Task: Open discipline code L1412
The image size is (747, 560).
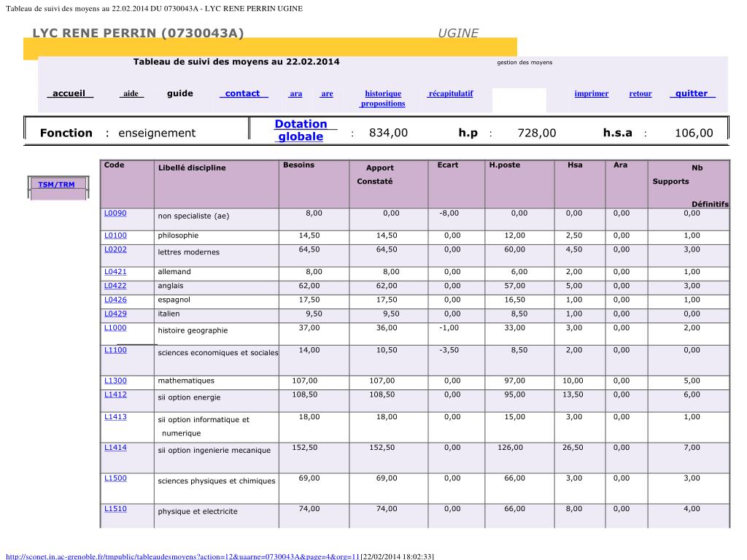Action: coord(115,394)
